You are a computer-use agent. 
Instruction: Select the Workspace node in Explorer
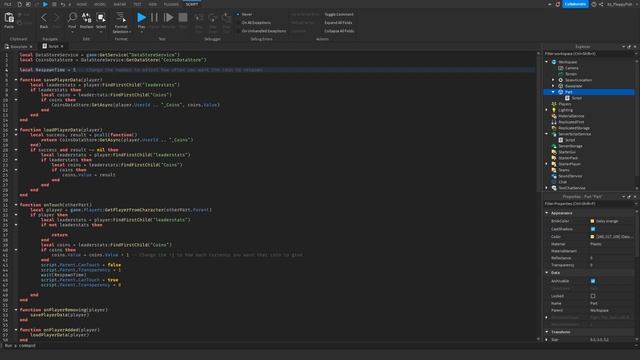pos(568,62)
